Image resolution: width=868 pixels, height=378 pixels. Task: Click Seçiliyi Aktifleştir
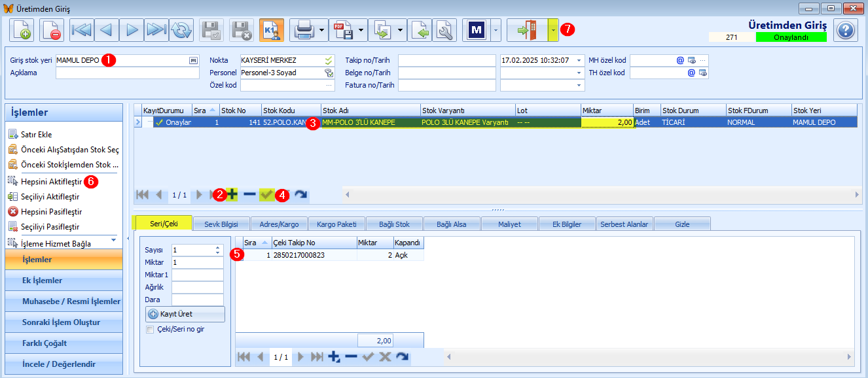(x=50, y=197)
